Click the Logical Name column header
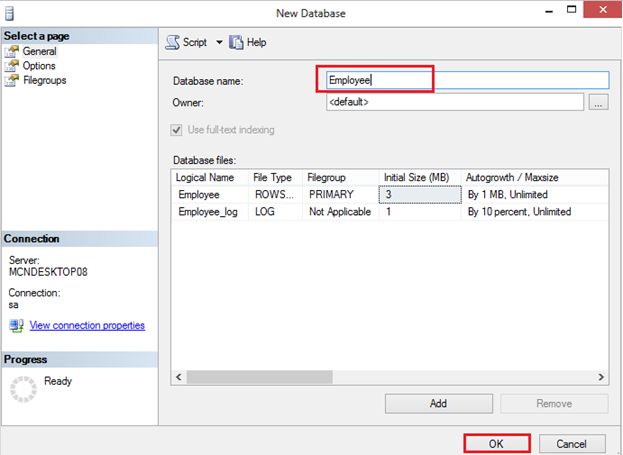Screen dimensions: 623x455 click(x=210, y=177)
